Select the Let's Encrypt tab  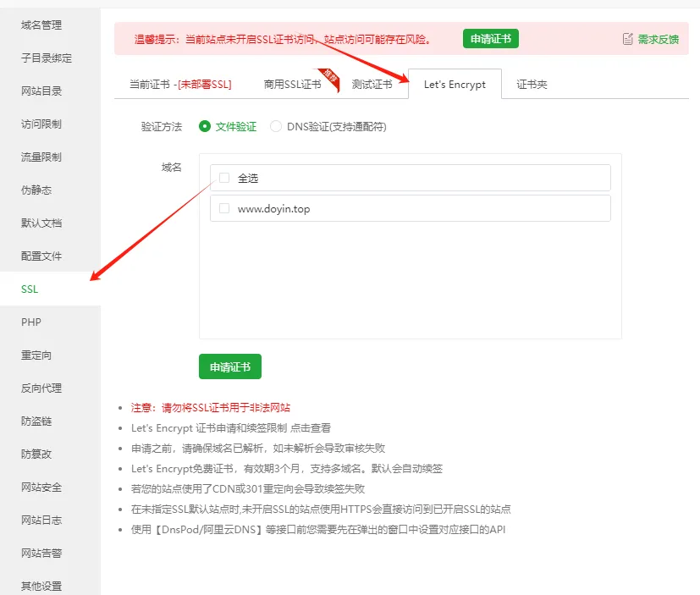[x=455, y=85]
